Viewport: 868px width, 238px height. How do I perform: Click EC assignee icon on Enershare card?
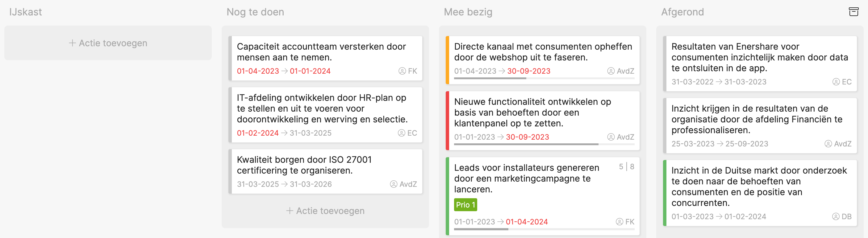[x=836, y=82]
